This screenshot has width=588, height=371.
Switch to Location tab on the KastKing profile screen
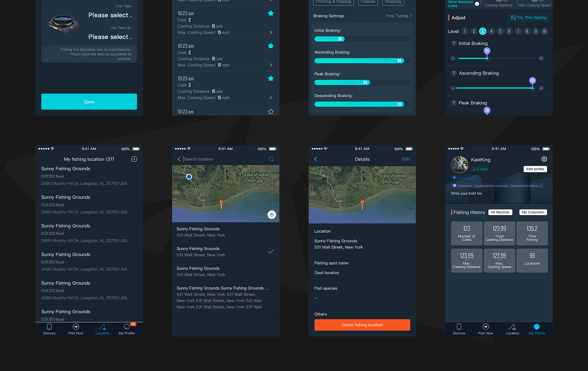(x=512, y=329)
